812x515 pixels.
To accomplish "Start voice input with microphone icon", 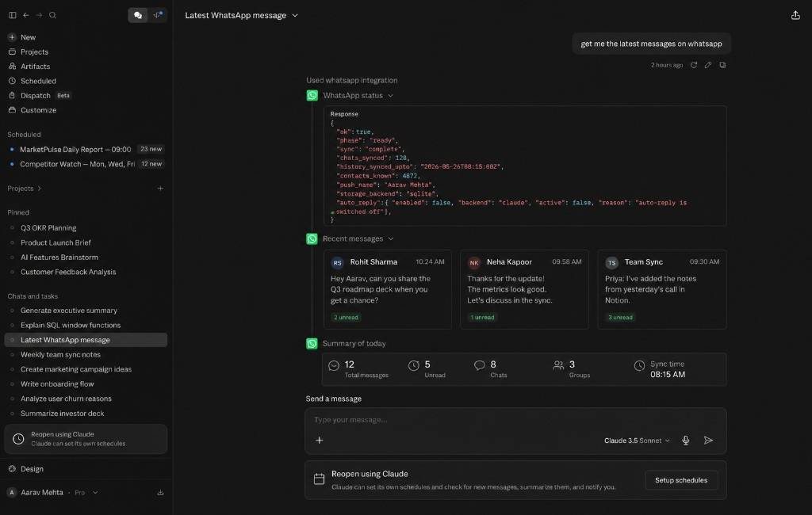I will (686, 440).
